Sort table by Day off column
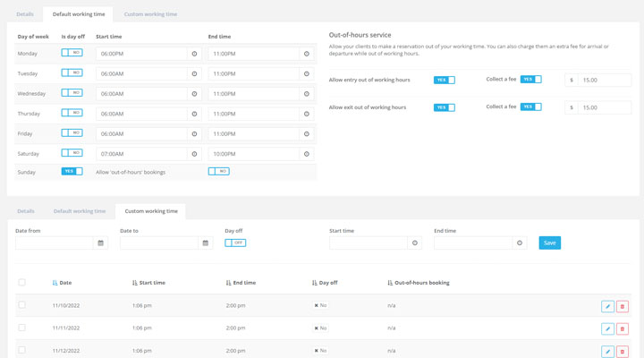 tap(325, 283)
